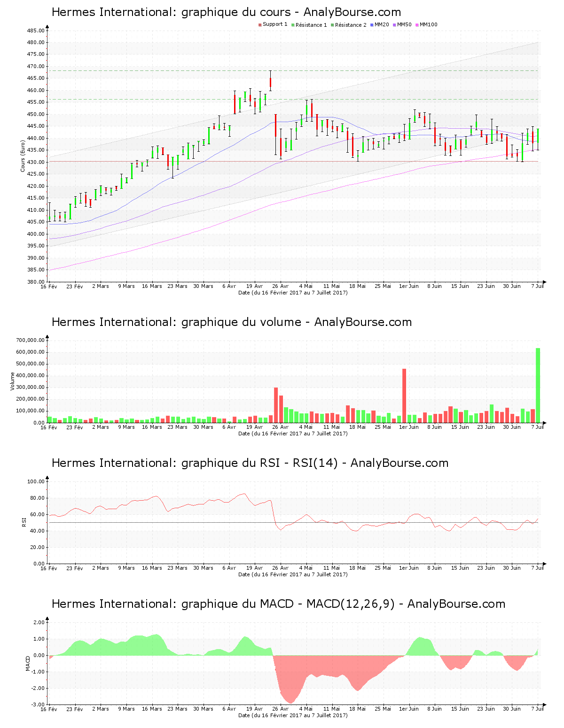Click the Résistance 2 legend swatch

332,25
